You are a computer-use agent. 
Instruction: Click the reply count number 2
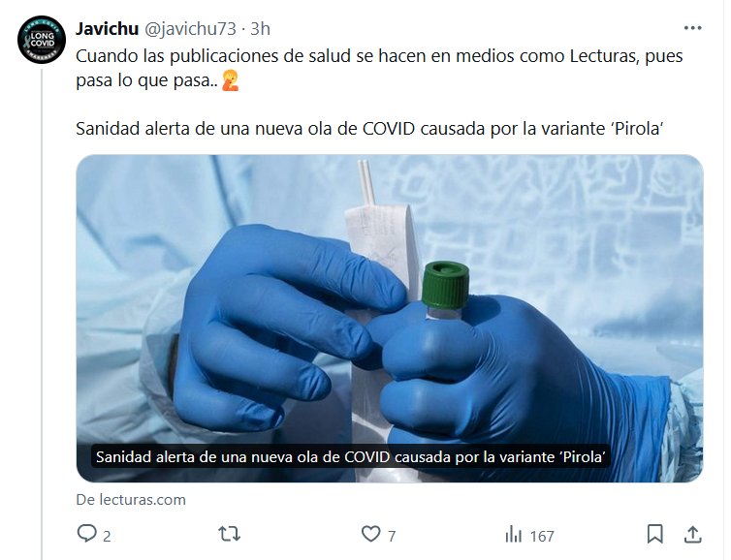point(107,536)
